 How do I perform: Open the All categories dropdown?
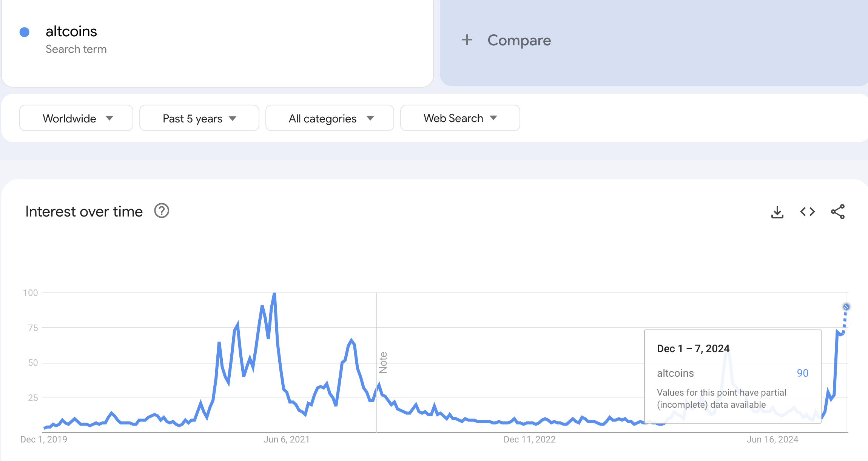(330, 118)
